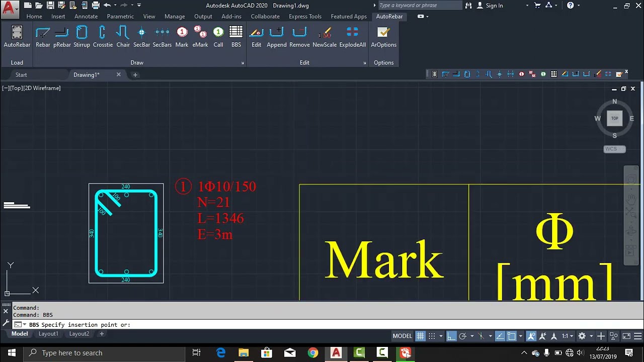This screenshot has height=362, width=644.
Task: Toggle 2D object snap in status bar
Action: 512,336
